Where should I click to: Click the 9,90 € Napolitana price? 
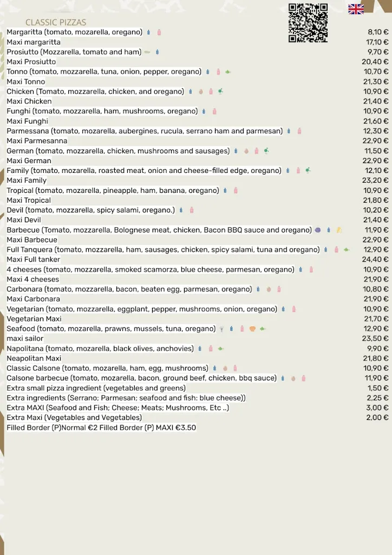tap(377, 349)
